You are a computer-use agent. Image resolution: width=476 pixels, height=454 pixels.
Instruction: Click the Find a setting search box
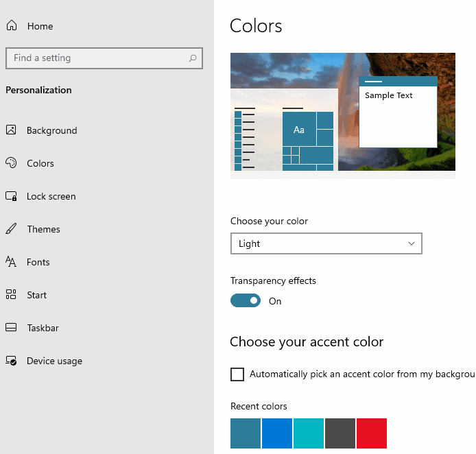(x=104, y=58)
